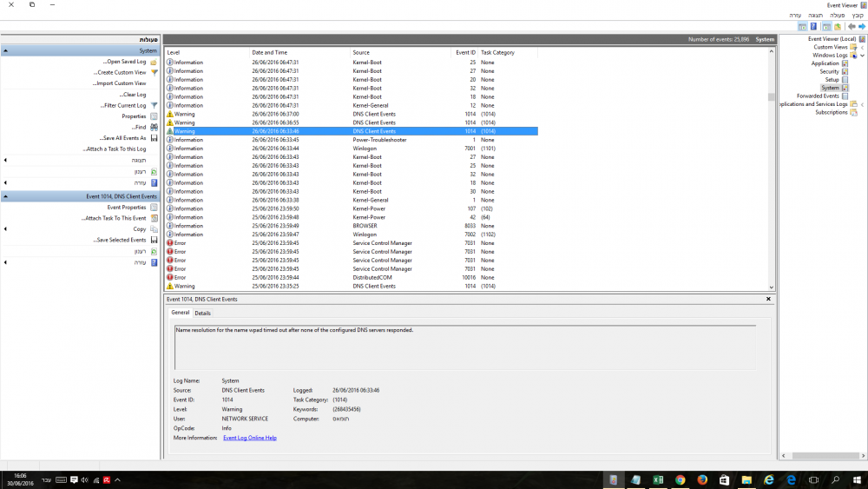
Task: Open File Explorer from the taskbar
Action: 746,480
